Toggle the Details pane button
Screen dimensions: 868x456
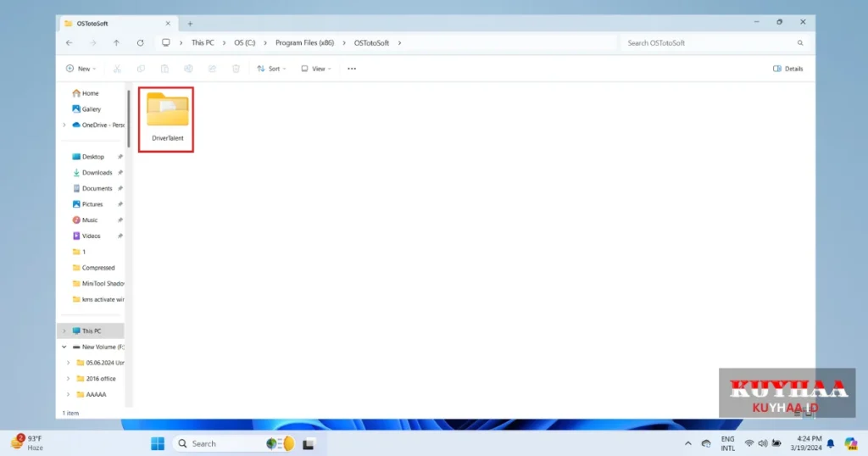pos(787,69)
